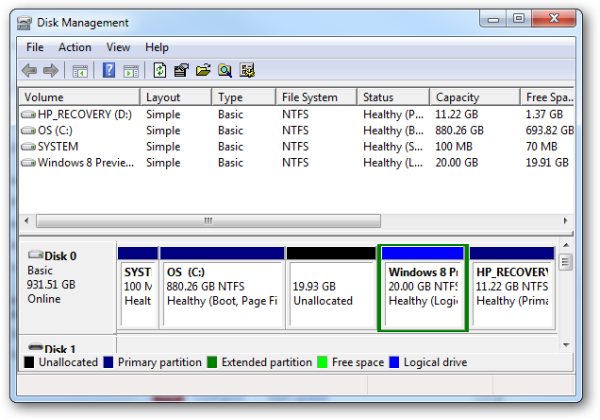Click the Disk 0 drive icon

point(36,256)
